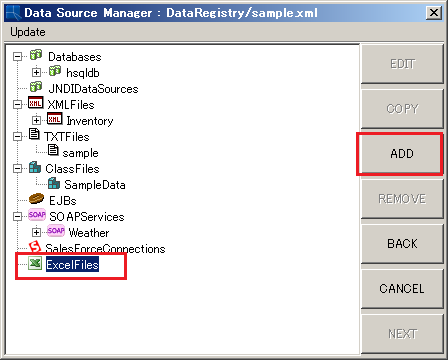Collapse the TXTFiles tree node
Screen dimensions: 448x360
point(17,136)
